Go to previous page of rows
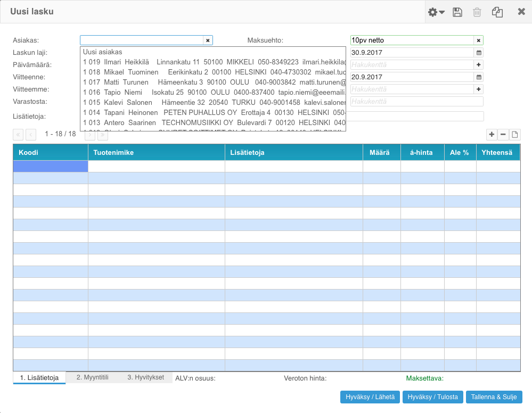 coord(31,135)
